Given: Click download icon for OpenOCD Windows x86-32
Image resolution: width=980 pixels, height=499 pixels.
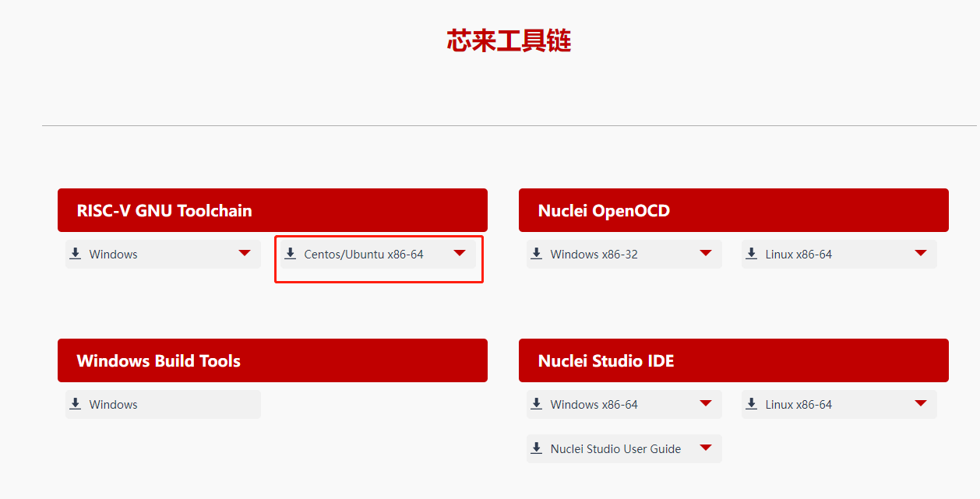Looking at the screenshot, I should click(x=537, y=254).
